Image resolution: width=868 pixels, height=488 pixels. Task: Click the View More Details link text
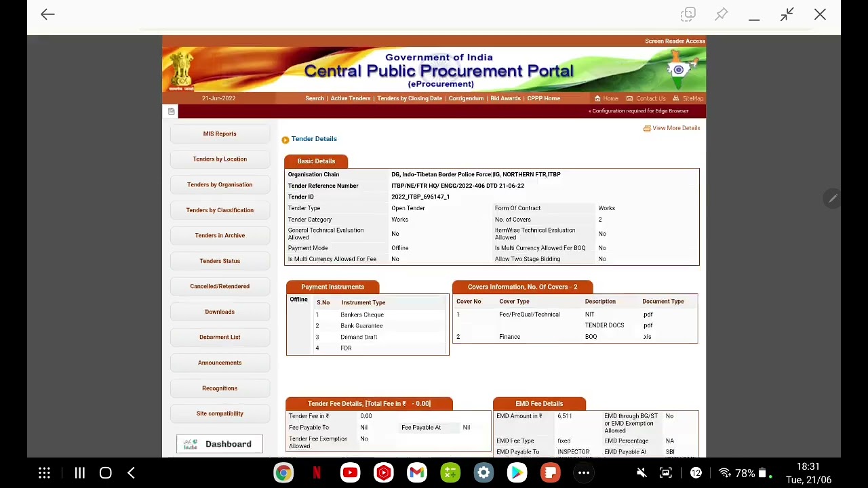point(676,128)
